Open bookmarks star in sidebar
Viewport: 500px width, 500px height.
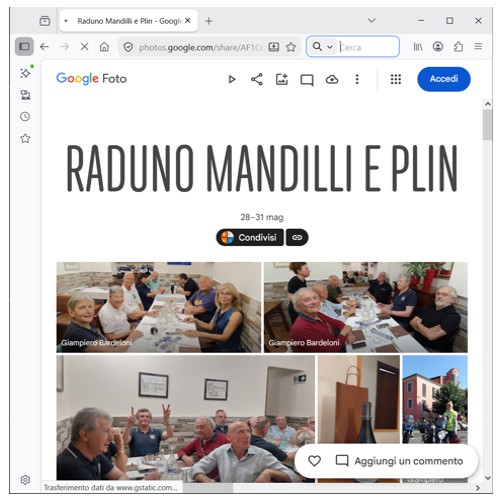25,138
